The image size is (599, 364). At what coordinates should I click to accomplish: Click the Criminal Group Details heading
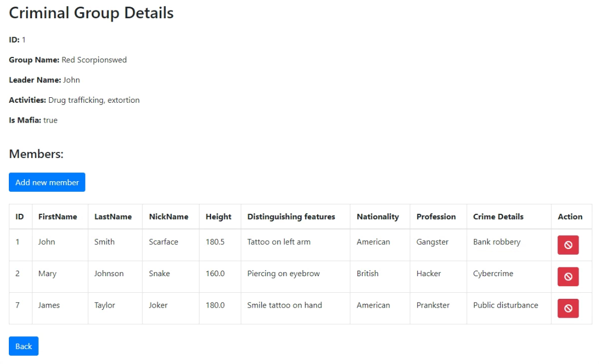coord(91,13)
